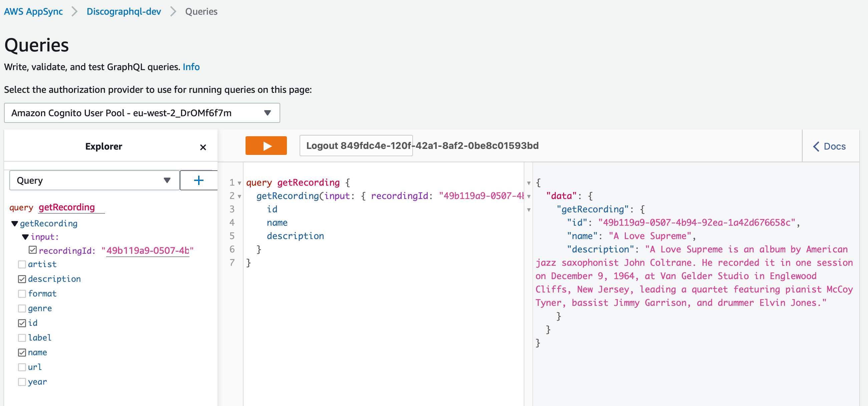Check the year field checkbox
868x406 pixels.
(x=22, y=382)
